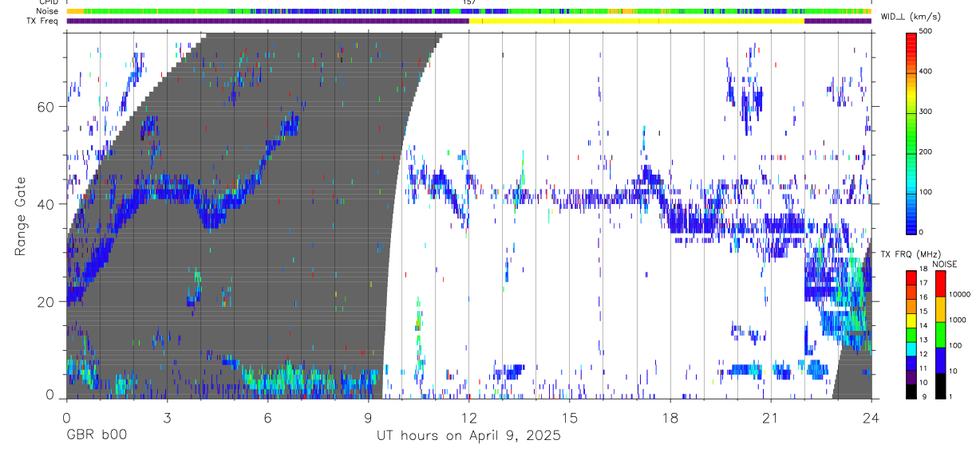Click the yellow 14-15 MHz TX FRQ swatch

click(x=911, y=320)
